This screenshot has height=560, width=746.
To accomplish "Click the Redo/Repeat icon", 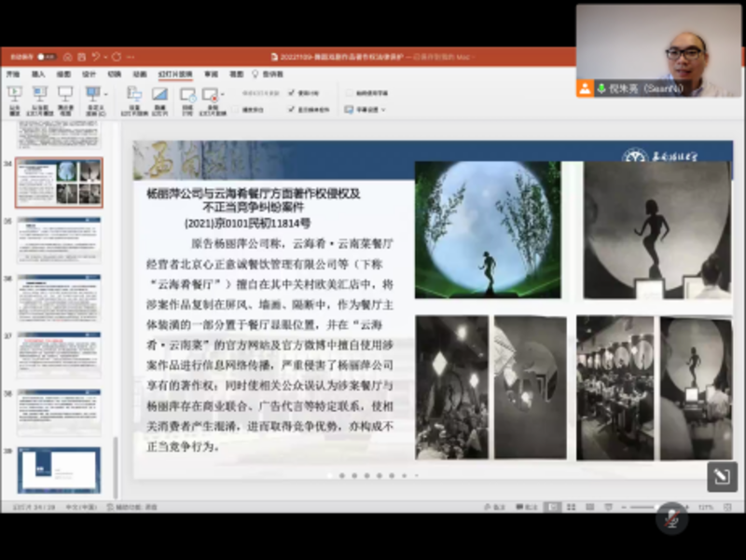I will coord(117,57).
